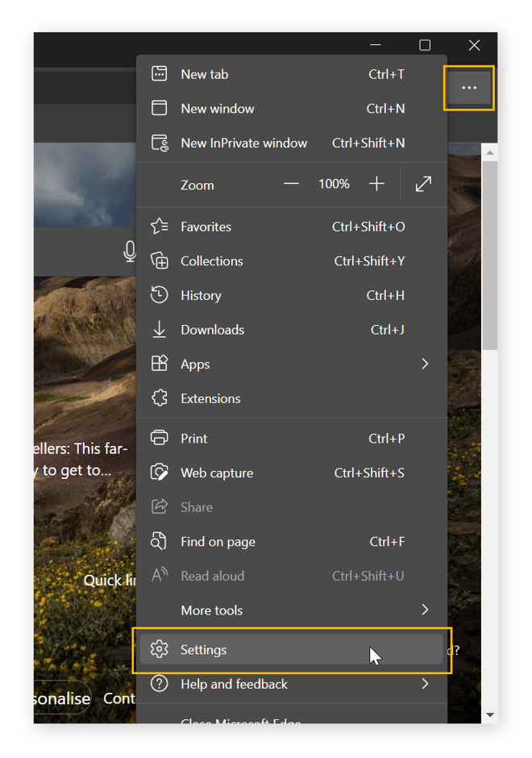This screenshot has width=532, height=758.
Task: View browsing History via the clock icon
Action: [159, 295]
